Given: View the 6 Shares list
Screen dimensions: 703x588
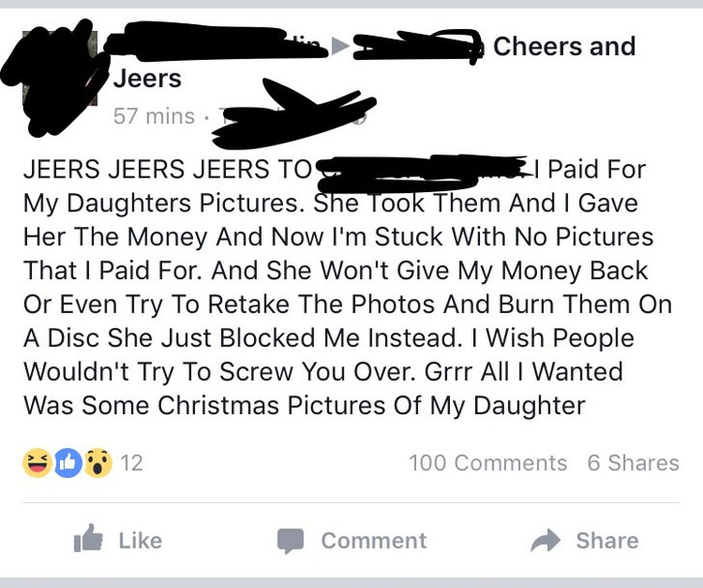Looking at the screenshot, I should pos(633,462).
